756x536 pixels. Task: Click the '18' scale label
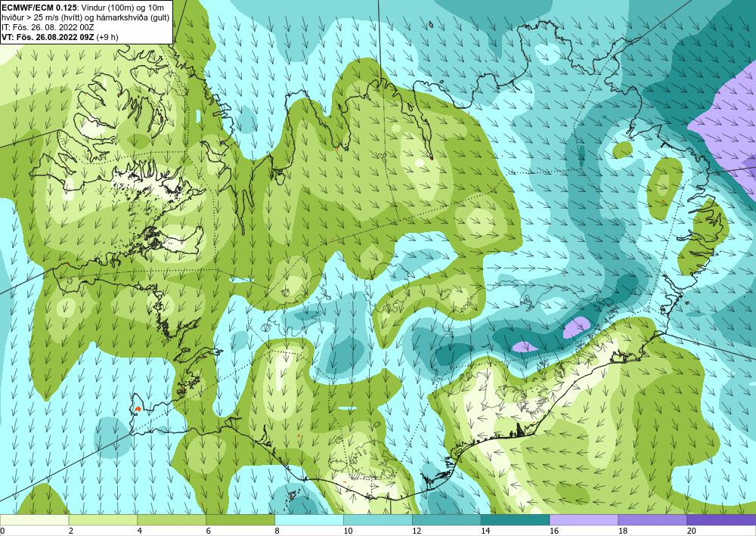[623, 531]
